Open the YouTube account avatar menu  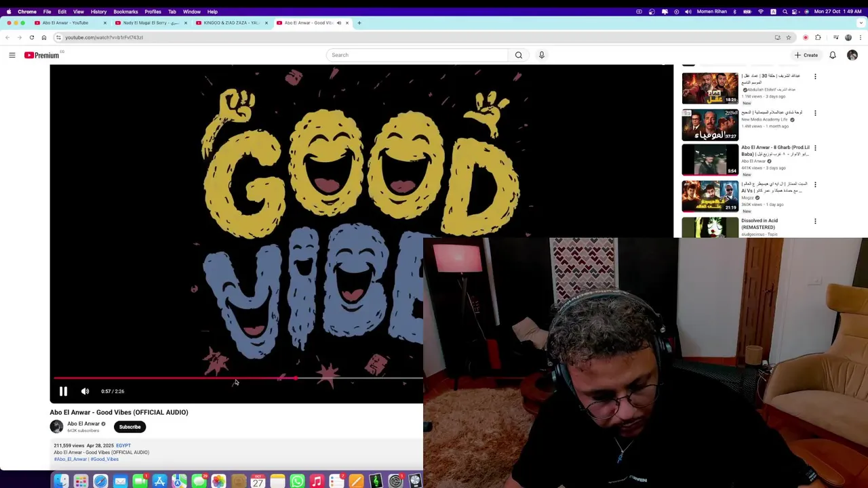(x=852, y=55)
